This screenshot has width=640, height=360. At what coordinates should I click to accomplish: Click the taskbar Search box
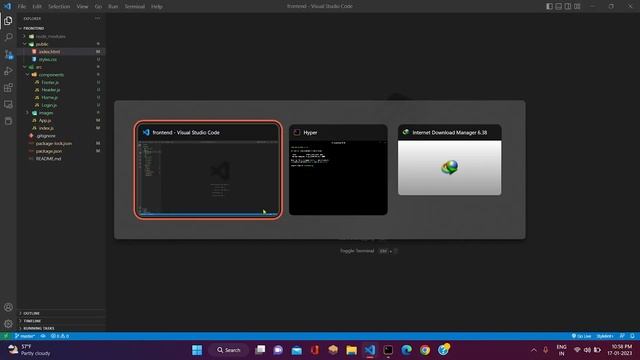[229, 350]
